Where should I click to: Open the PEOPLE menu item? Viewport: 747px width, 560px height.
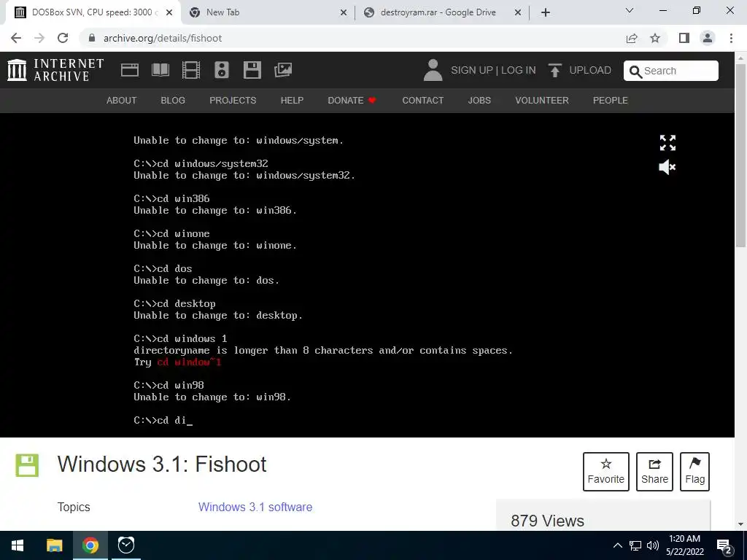pos(611,101)
